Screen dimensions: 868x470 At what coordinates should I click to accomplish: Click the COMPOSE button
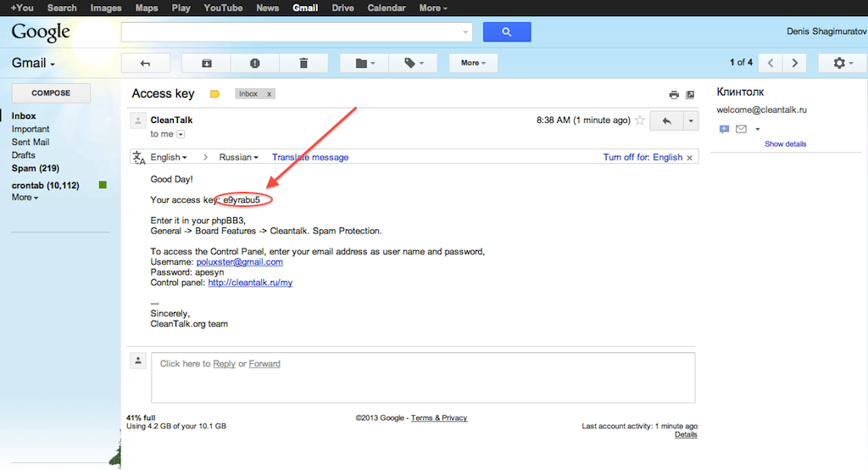[51, 93]
